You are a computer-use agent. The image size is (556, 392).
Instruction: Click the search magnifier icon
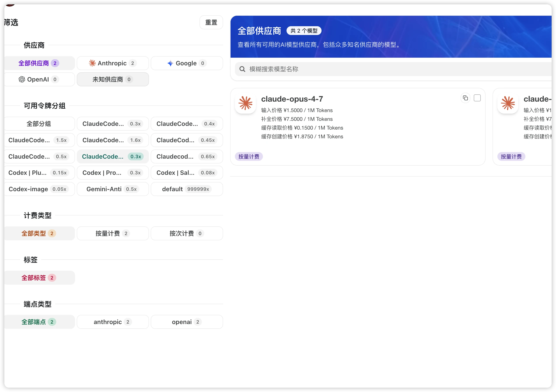[x=242, y=69]
